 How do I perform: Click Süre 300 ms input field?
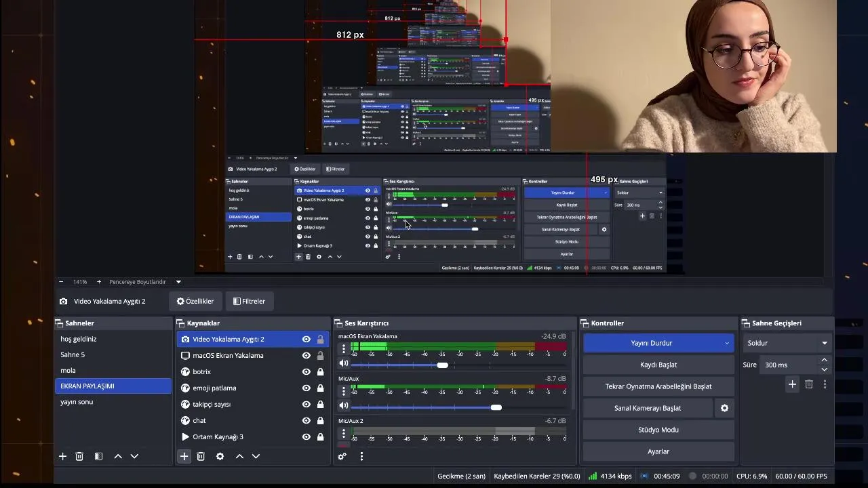pos(788,365)
